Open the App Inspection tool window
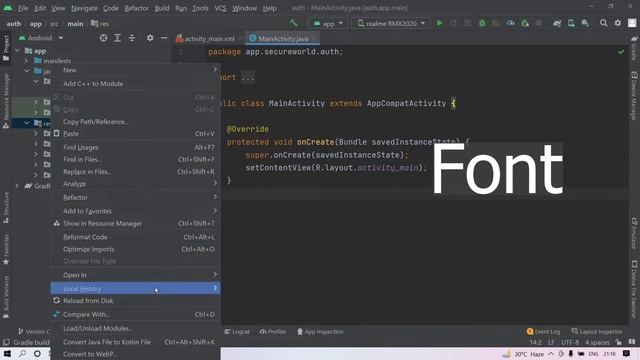 point(320,331)
